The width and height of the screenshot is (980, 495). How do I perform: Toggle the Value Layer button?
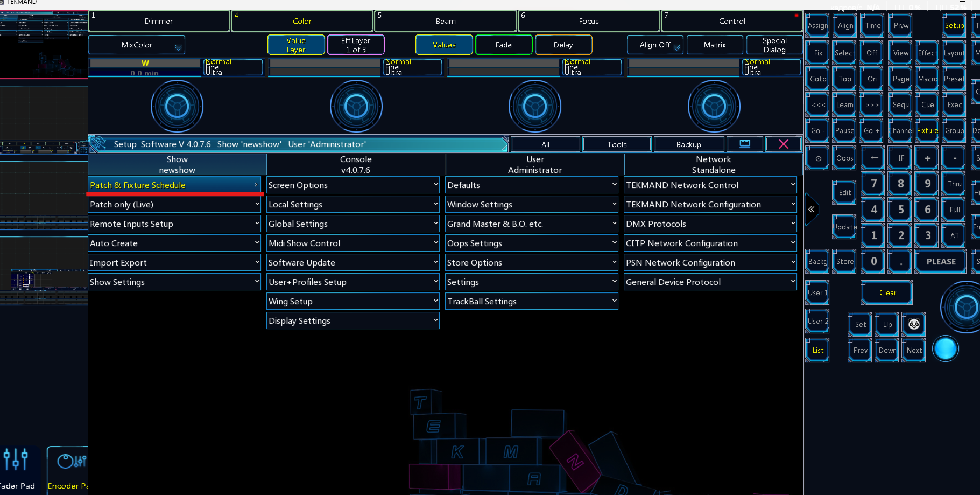pyautogui.click(x=296, y=45)
